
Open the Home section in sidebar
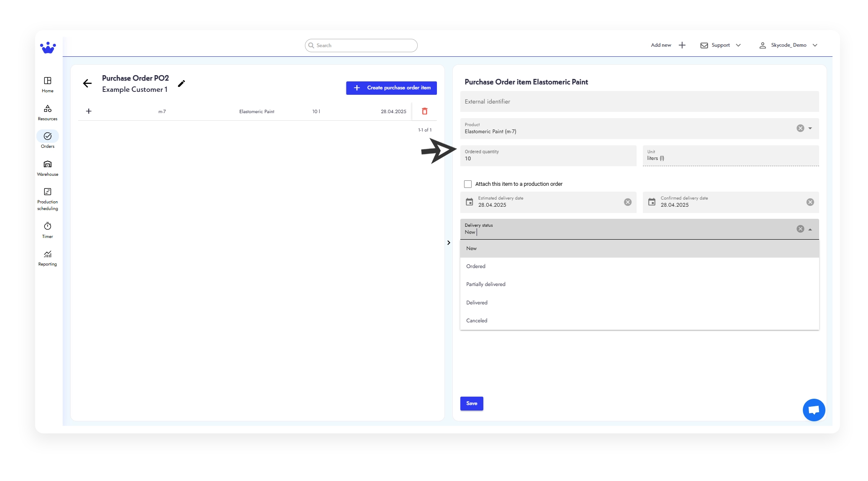48,84
